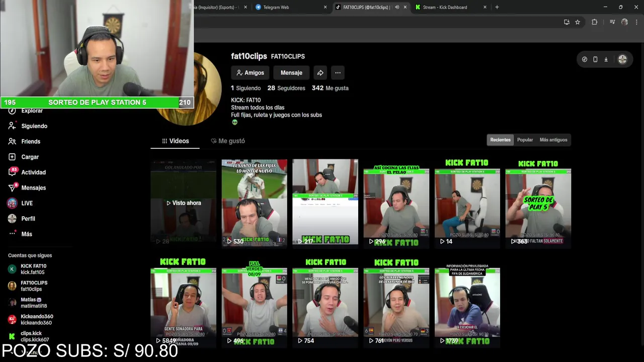
Task: Open the video with 754 views
Action: click(326, 303)
